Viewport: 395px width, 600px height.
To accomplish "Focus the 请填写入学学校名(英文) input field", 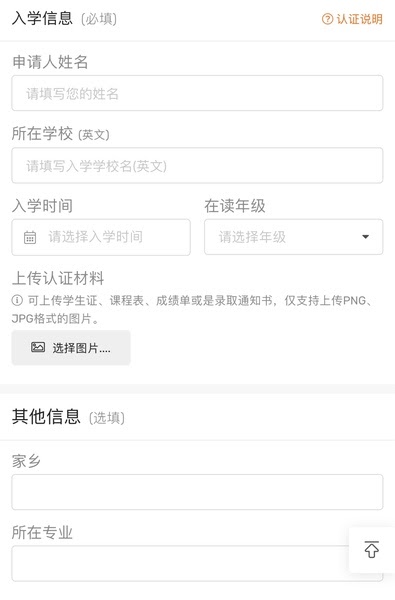I will pyautogui.click(x=197, y=165).
